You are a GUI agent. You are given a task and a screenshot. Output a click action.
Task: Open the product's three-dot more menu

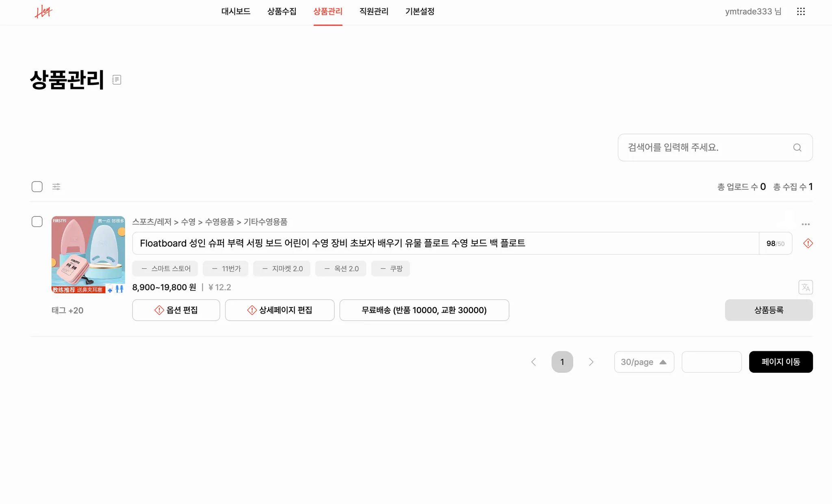pyautogui.click(x=806, y=224)
